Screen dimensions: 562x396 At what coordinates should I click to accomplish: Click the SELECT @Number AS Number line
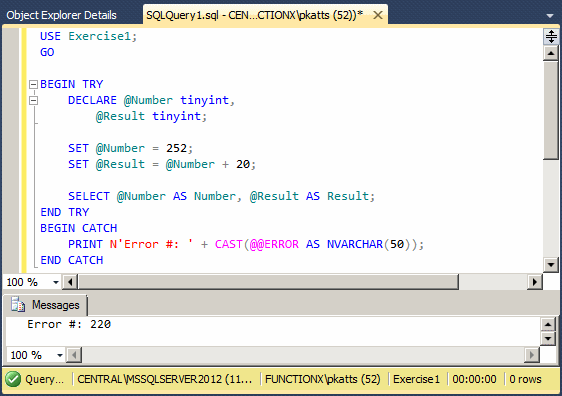[222, 196]
